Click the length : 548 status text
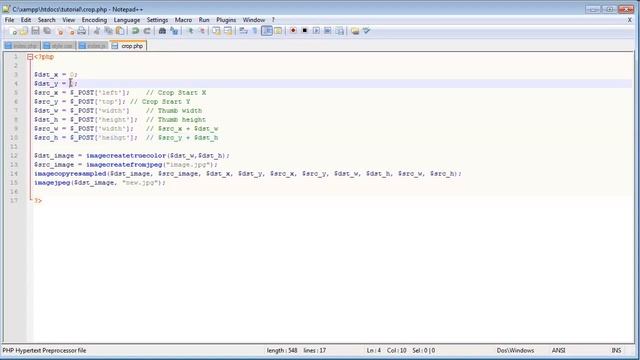Image resolution: width=640 pixels, height=360 pixels. pos(282,351)
